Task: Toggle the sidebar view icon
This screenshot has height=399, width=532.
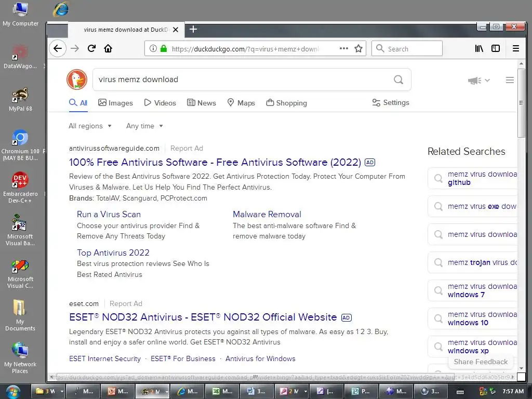Action: 496,48
